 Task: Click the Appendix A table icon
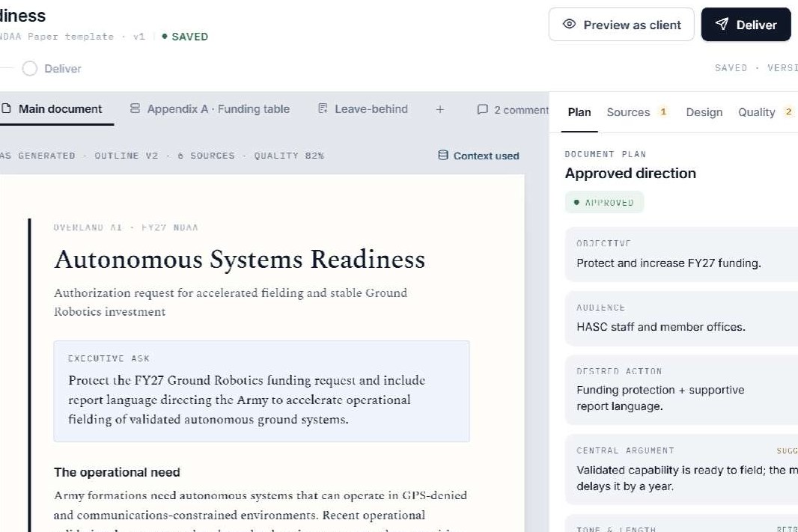coord(135,108)
